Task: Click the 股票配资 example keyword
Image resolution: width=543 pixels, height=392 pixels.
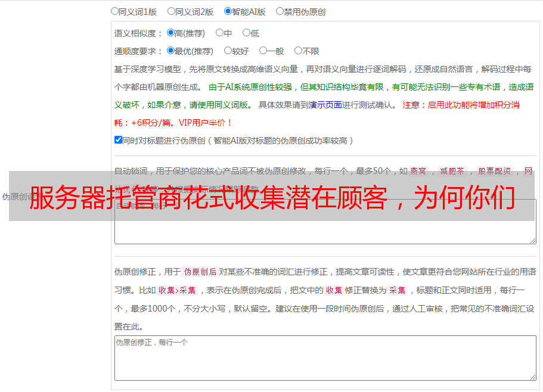Action: (495, 171)
